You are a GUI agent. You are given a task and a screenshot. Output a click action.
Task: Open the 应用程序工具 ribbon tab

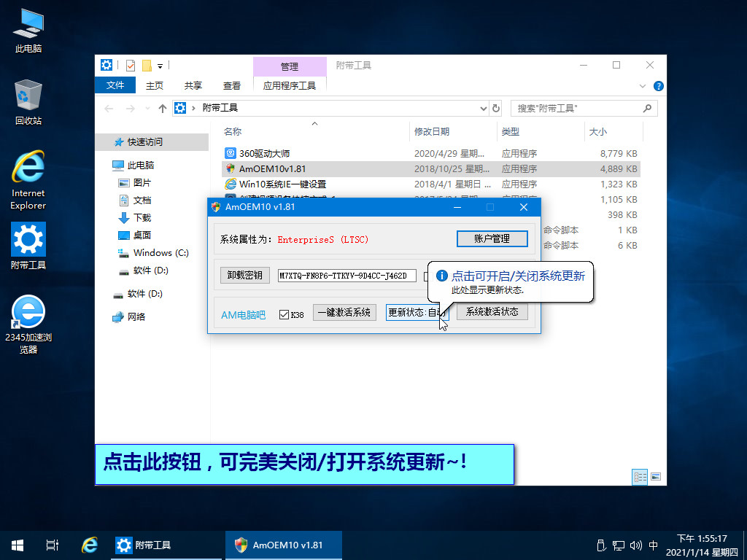click(x=290, y=85)
